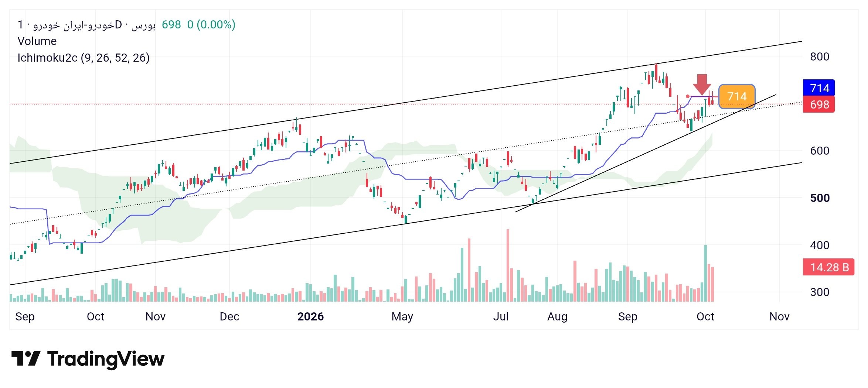
Task: Click the TradingView logo icon
Action: (x=25, y=358)
